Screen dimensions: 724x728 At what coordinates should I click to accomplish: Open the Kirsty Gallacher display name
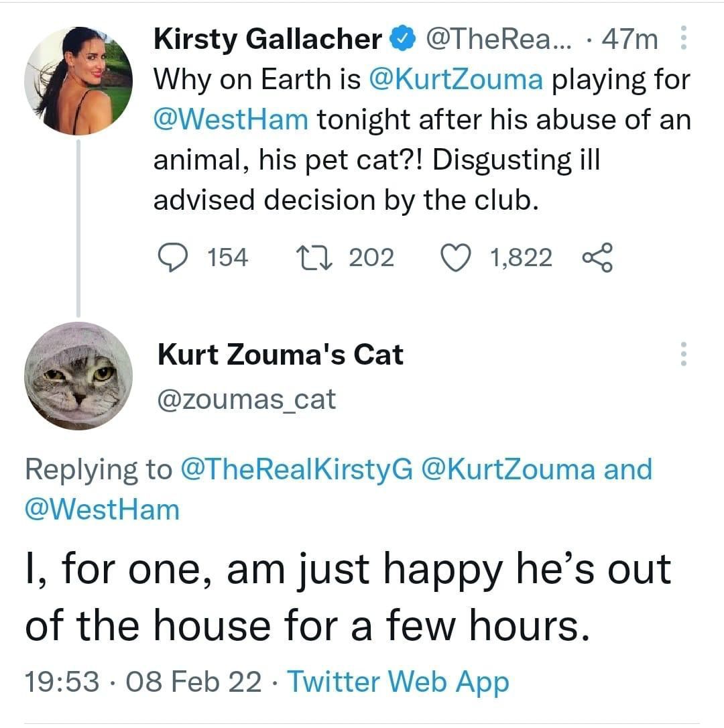pos(268,40)
